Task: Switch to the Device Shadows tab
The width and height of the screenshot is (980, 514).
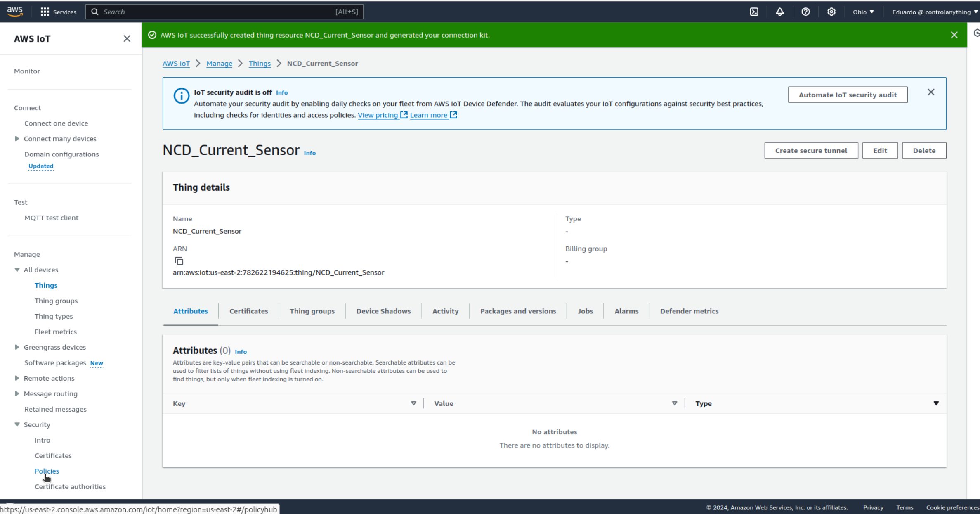Action: [383, 311]
